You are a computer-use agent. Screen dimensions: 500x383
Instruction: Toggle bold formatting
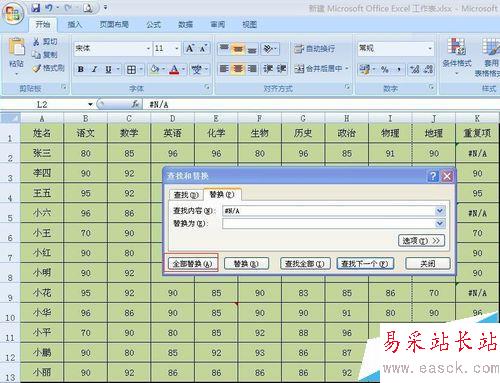(x=81, y=69)
